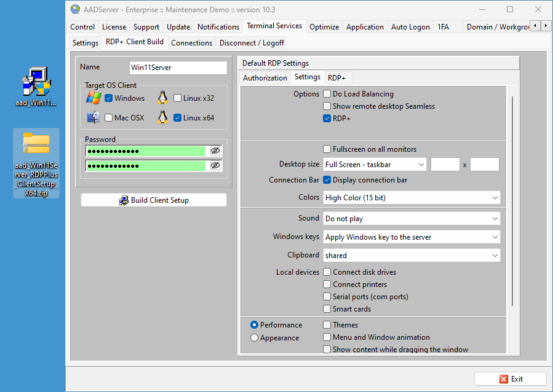Select the RDPPlus ClientSetup X64 zip file

pyautogui.click(x=36, y=143)
